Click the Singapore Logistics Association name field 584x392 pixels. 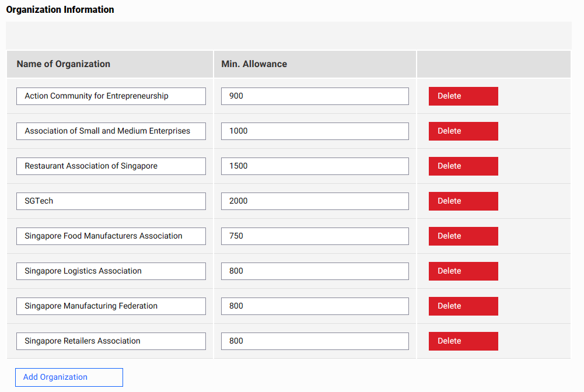pyautogui.click(x=111, y=271)
